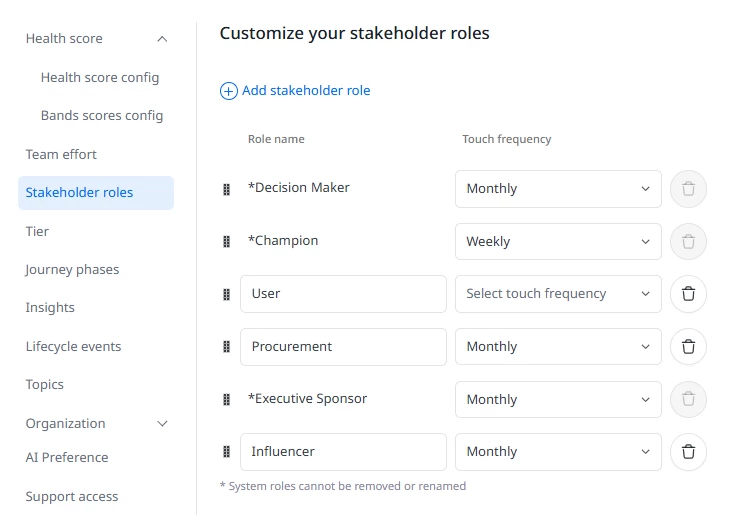Delete the User stakeholder role

688,294
